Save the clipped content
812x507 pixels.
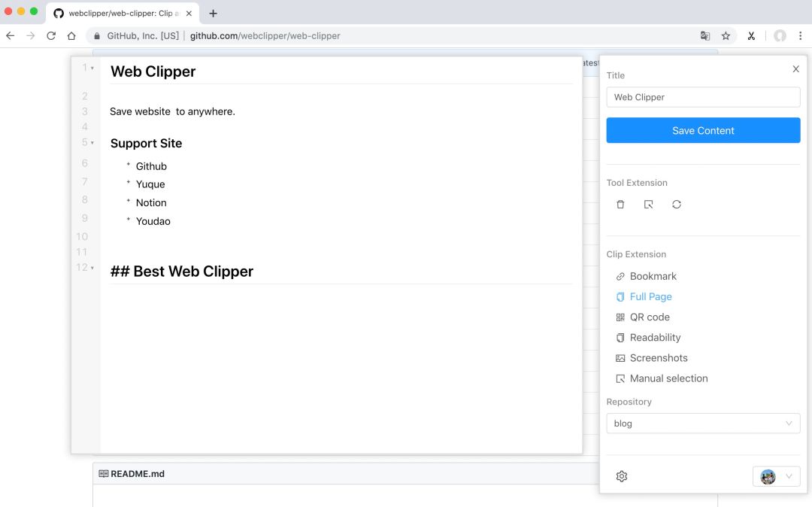(703, 130)
